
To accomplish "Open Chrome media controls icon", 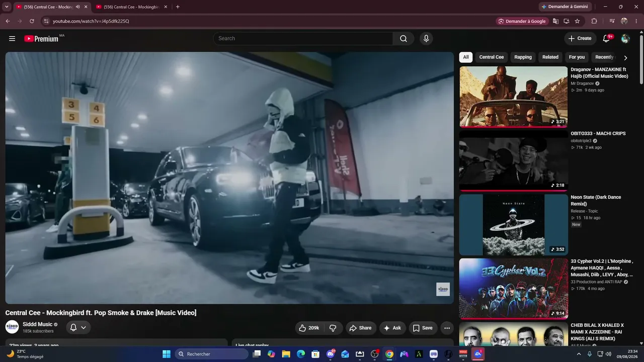I will 612,21.
